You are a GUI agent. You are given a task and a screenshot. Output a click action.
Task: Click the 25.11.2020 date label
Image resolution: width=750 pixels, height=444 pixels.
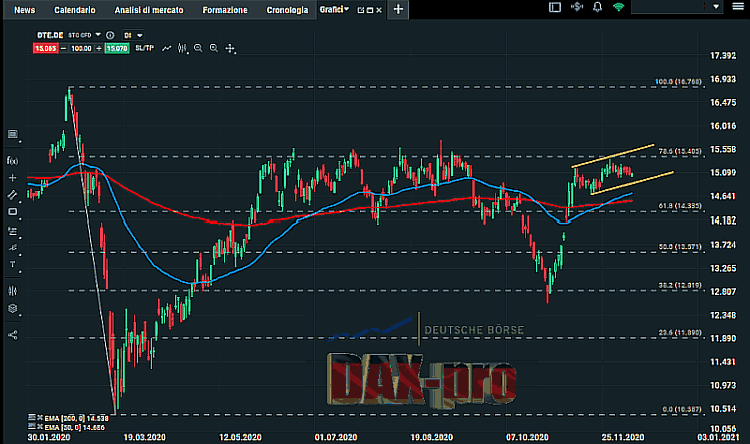[x=622, y=437]
